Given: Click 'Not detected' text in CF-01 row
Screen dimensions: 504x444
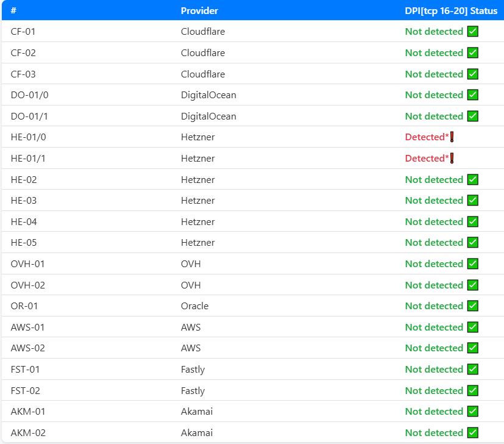Looking at the screenshot, I should point(434,32).
